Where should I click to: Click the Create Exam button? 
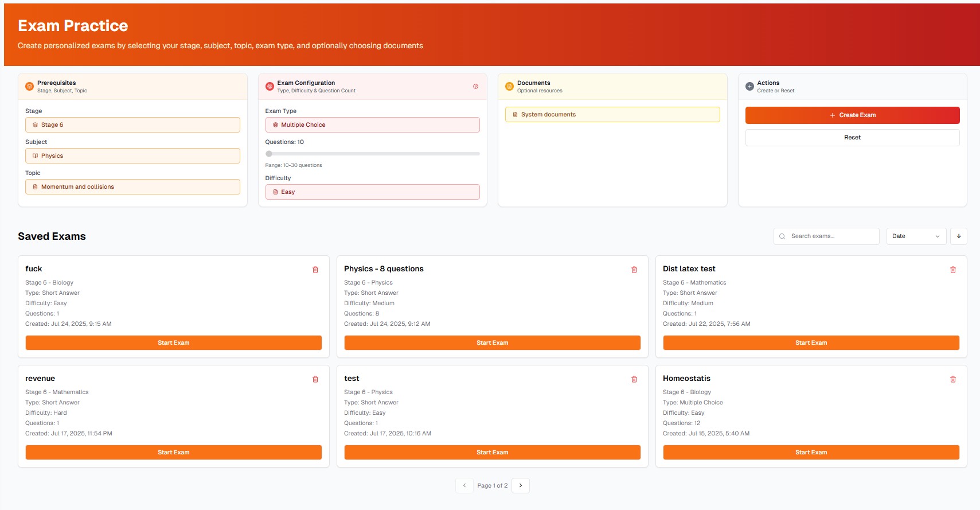coord(853,115)
